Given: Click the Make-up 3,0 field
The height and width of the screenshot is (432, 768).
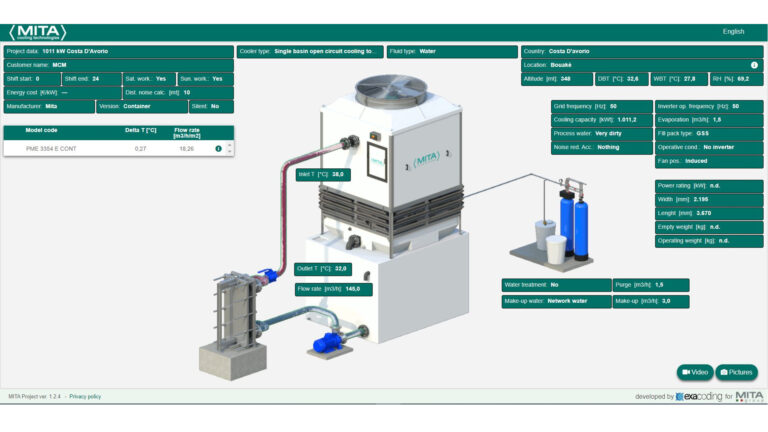Looking at the screenshot, I should pos(651,301).
